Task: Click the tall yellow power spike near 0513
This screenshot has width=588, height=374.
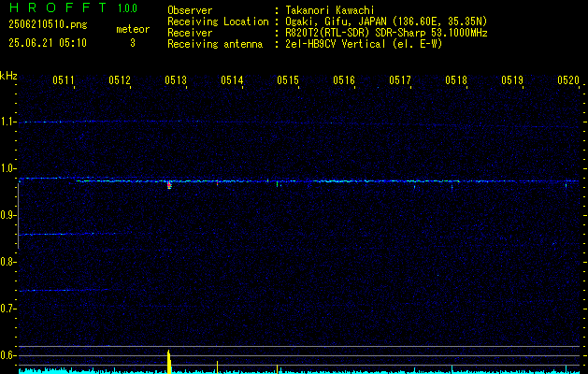Action: [x=169, y=361]
